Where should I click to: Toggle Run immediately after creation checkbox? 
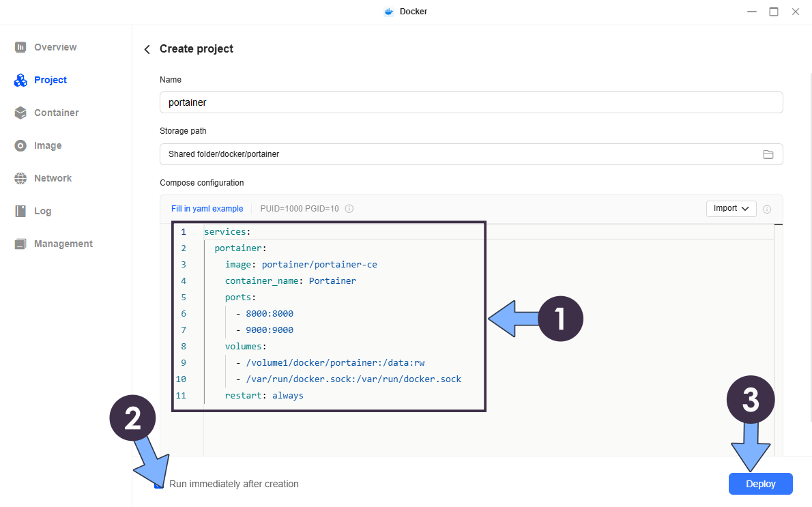click(x=159, y=484)
